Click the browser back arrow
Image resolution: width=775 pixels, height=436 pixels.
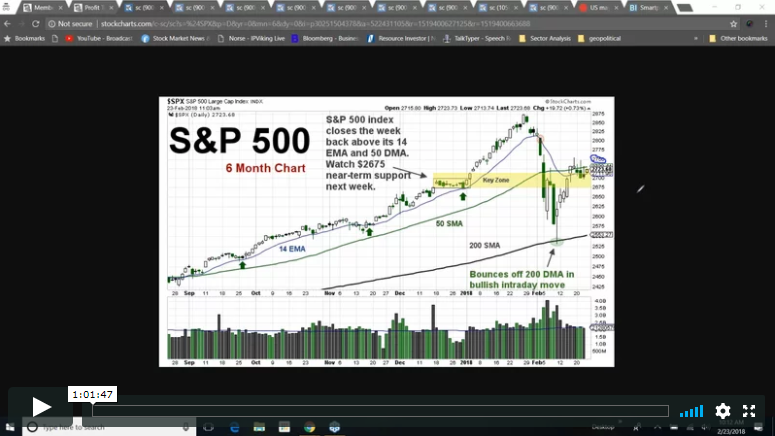8,23
